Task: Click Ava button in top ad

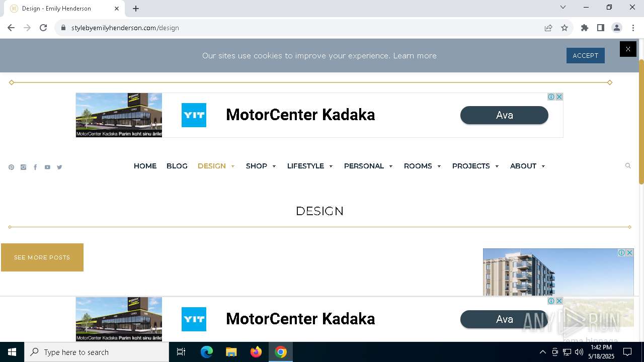Action: [504, 115]
